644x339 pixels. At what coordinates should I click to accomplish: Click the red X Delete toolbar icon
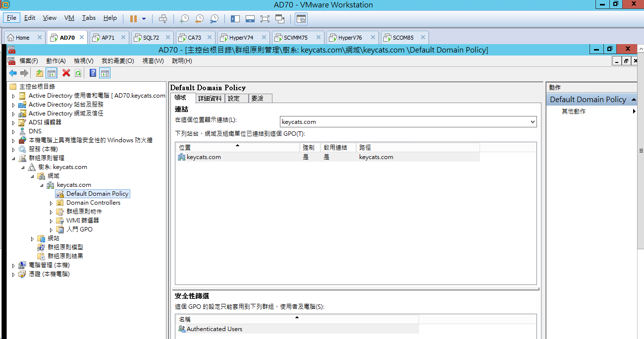coord(66,73)
